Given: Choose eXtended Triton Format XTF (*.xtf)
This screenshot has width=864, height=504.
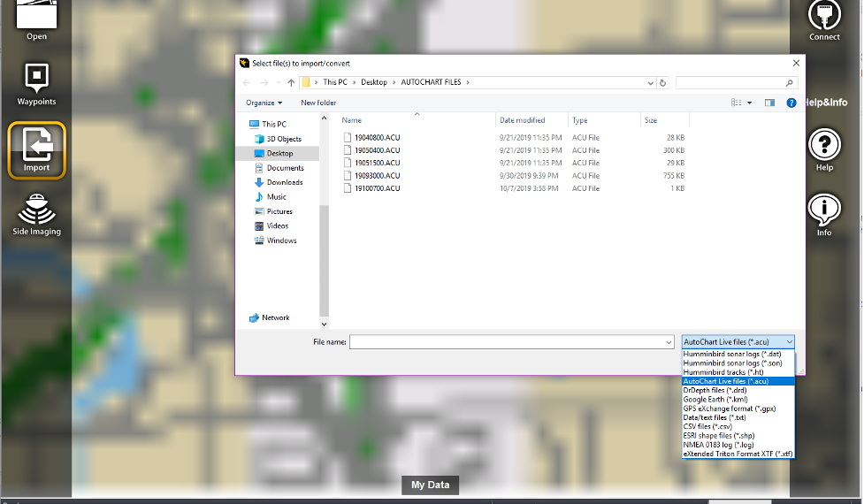Looking at the screenshot, I should point(738,454).
